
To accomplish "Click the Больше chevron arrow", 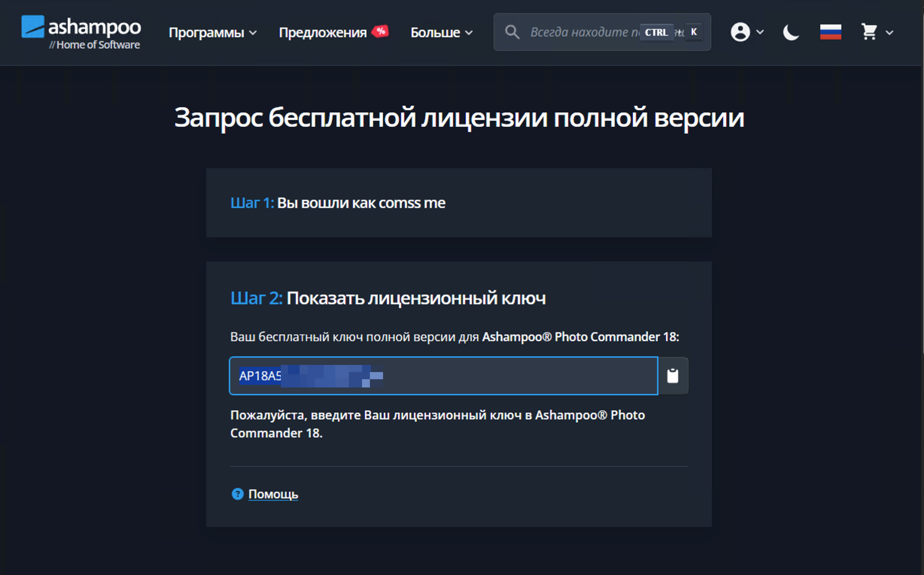I will click(x=469, y=33).
